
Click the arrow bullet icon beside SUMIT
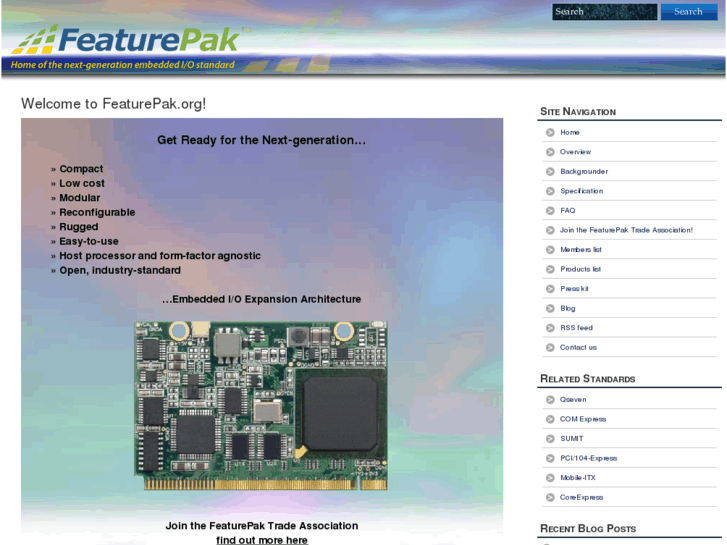tap(550, 438)
